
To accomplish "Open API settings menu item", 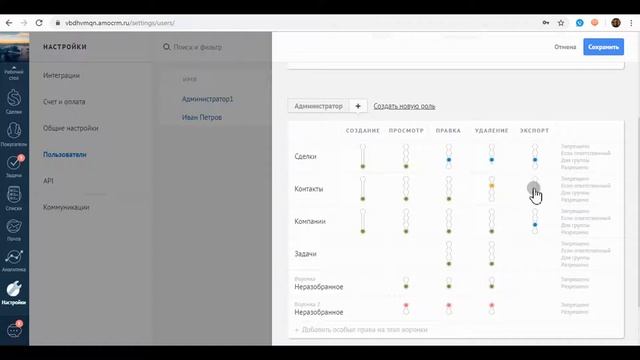I will [x=48, y=181].
